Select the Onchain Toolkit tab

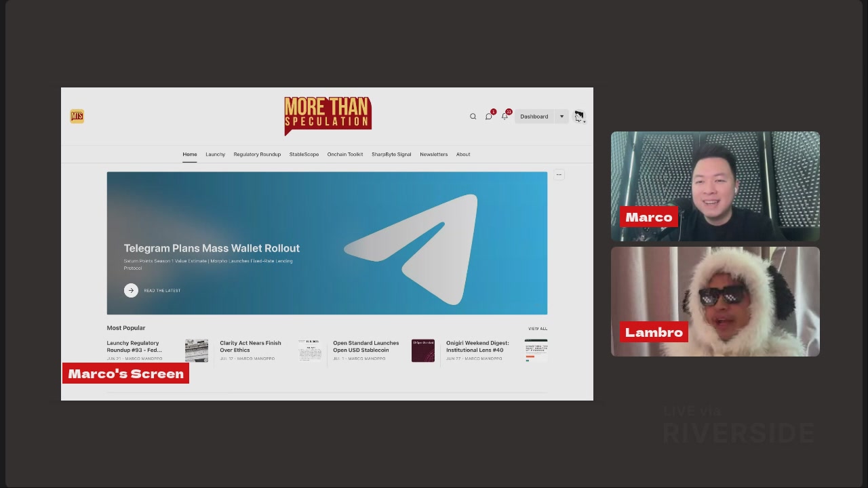click(x=345, y=155)
